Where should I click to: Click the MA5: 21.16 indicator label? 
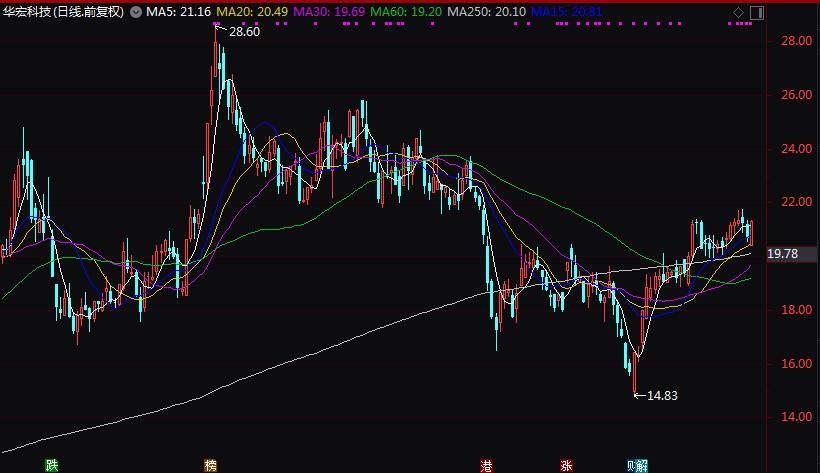click(x=178, y=12)
